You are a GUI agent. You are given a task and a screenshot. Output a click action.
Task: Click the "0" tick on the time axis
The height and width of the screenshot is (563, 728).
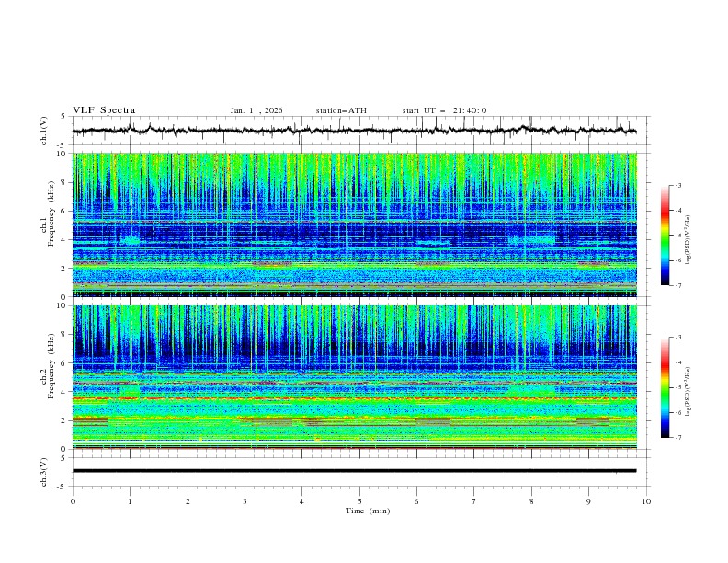(73, 501)
